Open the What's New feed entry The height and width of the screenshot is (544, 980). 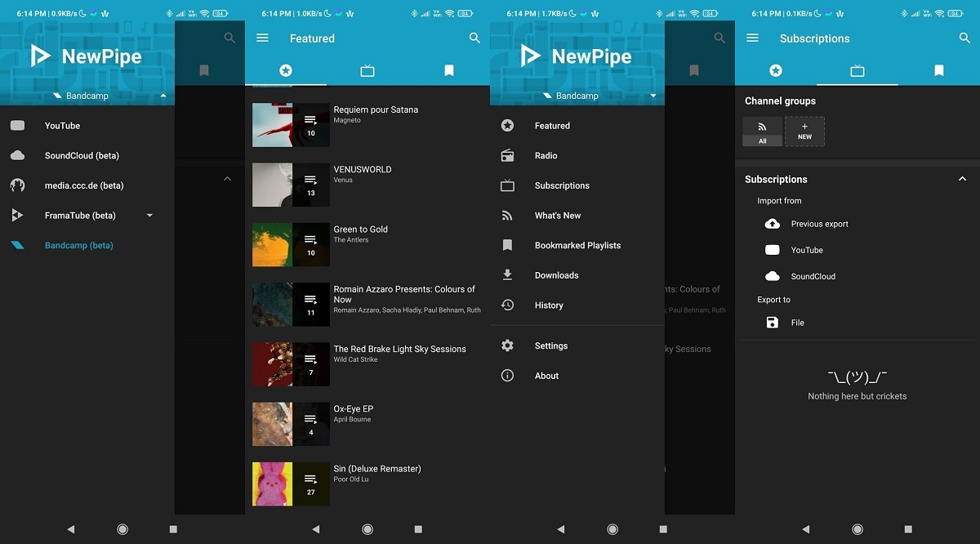click(558, 216)
